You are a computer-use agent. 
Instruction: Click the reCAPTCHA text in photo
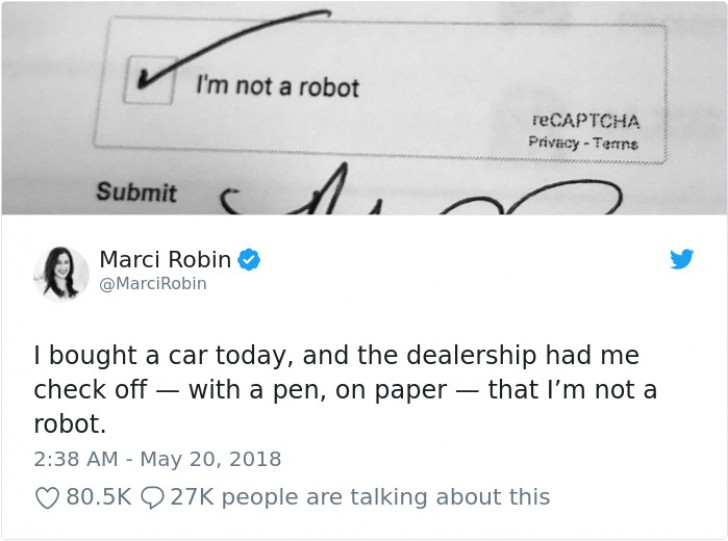(x=586, y=121)
